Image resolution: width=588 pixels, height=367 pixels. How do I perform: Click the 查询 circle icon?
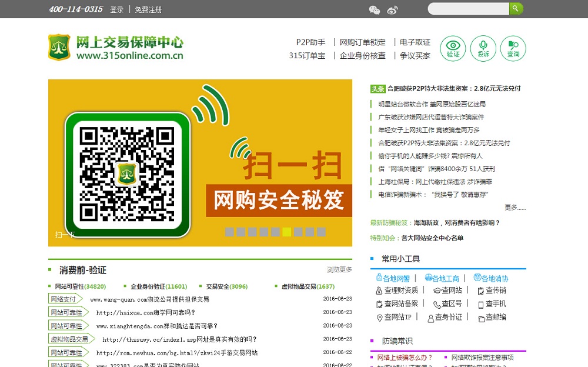tap(513, 48)
